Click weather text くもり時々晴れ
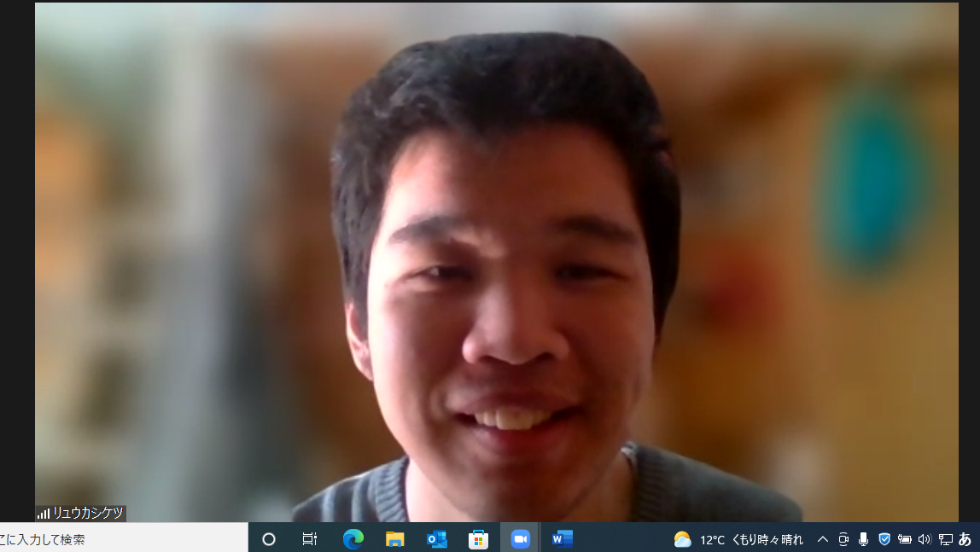 767,540
